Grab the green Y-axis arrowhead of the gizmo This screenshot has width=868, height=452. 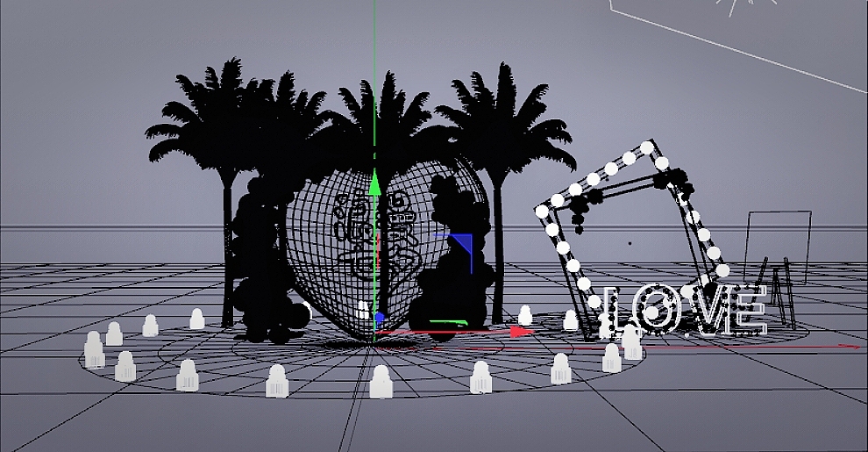coord(374,183)
